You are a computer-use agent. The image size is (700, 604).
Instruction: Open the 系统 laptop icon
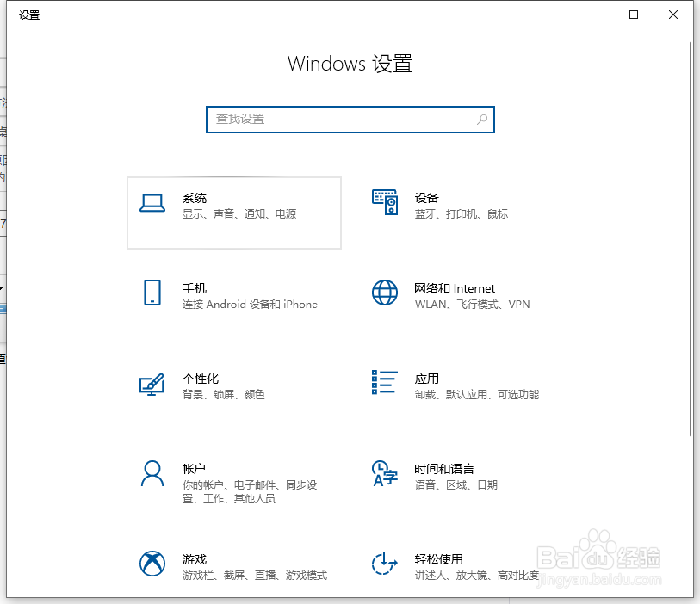point(152,203)
